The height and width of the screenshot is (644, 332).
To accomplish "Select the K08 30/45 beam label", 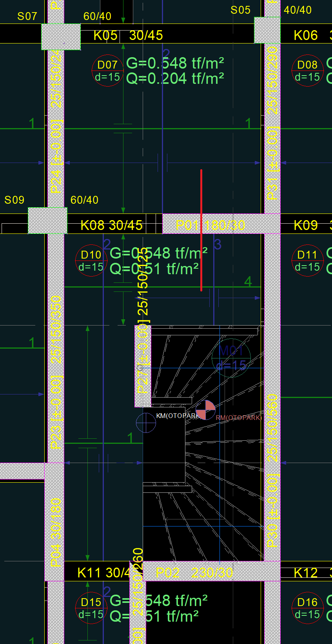I will [x=111, y=225].
